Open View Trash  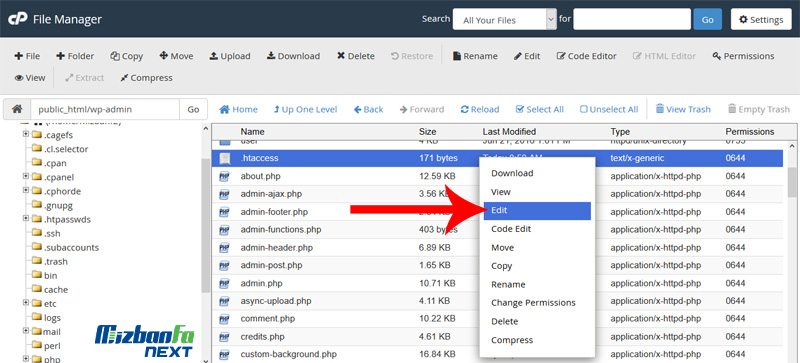pos(683,109)
